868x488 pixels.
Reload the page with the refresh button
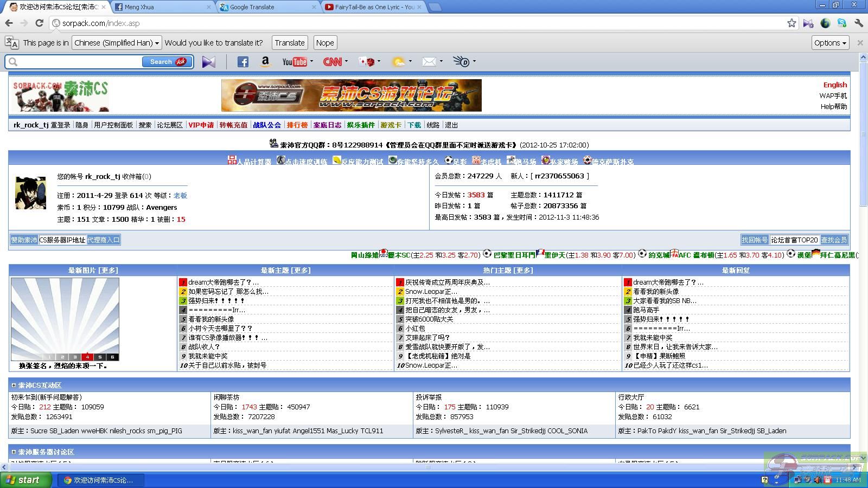pos(39,23)
